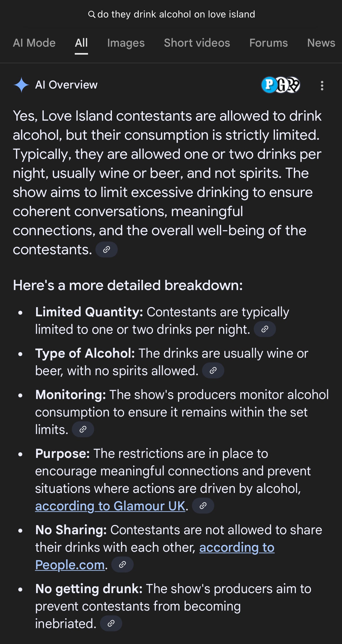The height and width of the screenshot is (644, 342).
Task: Open the three-dot overview options menu
Action: point(322,85)
